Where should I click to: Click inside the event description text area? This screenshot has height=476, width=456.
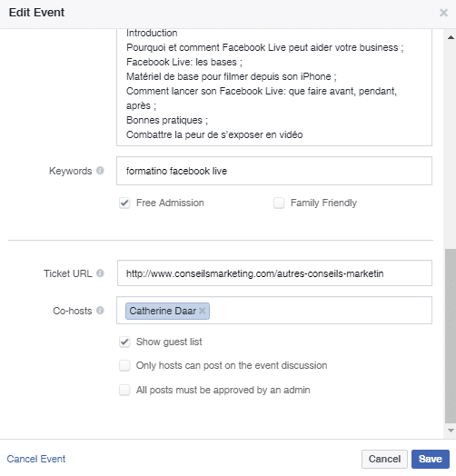click(274, 87)
